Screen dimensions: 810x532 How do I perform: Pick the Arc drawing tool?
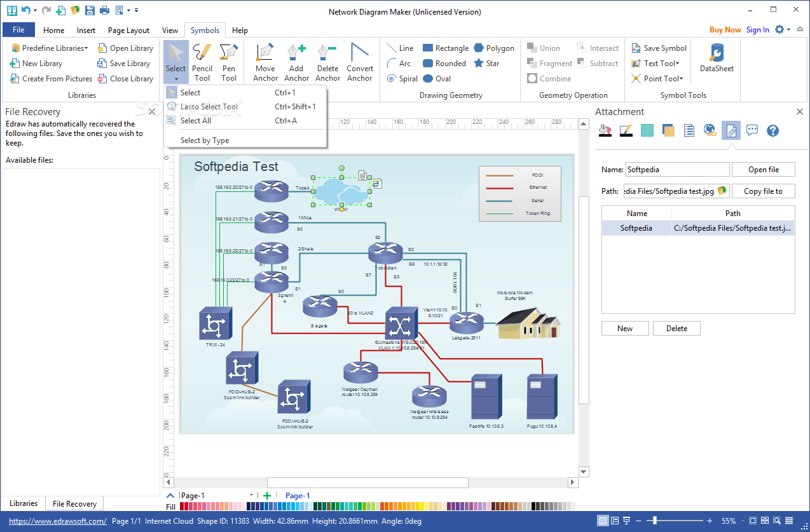(x=399, y=63)
